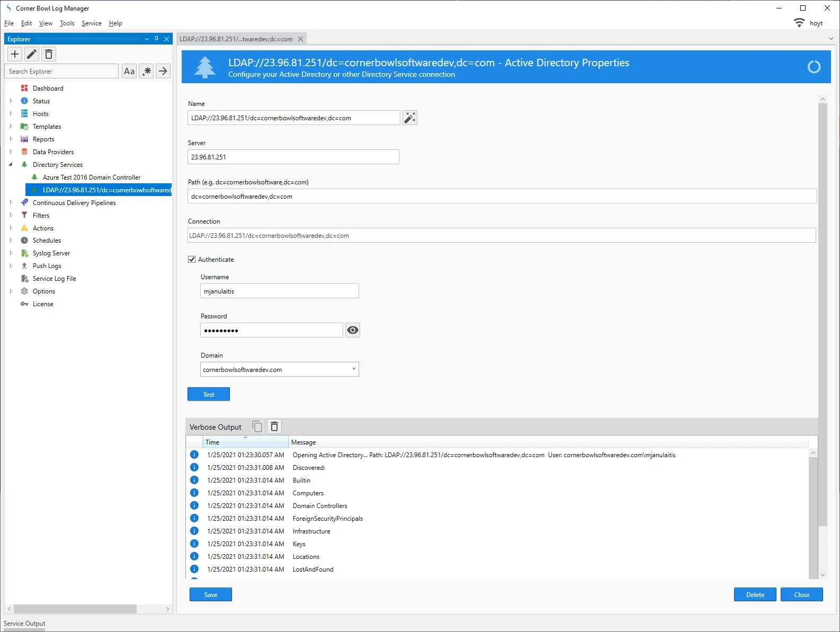Run the Explorer search with the arrow icon

coord(163,71)
